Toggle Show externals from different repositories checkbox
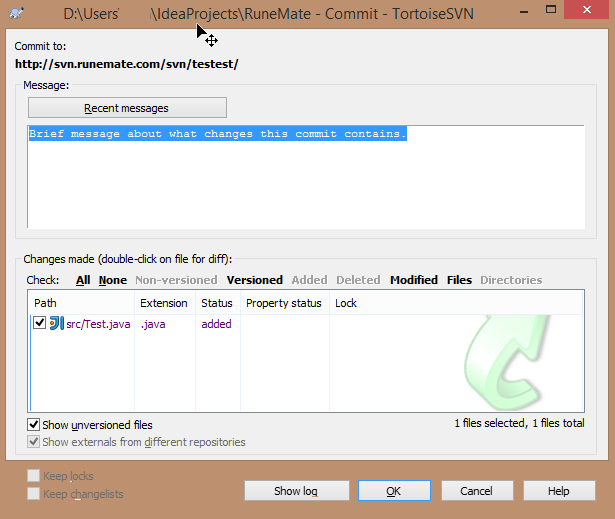The width and height of the screenshot is (615, 519). pos(33,442)
